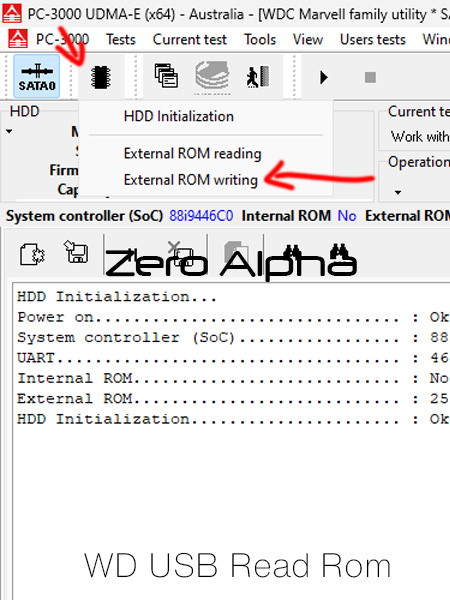The width and height of the screenshot is (450, 600).
Task: Open the Tools menu
Action: [260, 39]
